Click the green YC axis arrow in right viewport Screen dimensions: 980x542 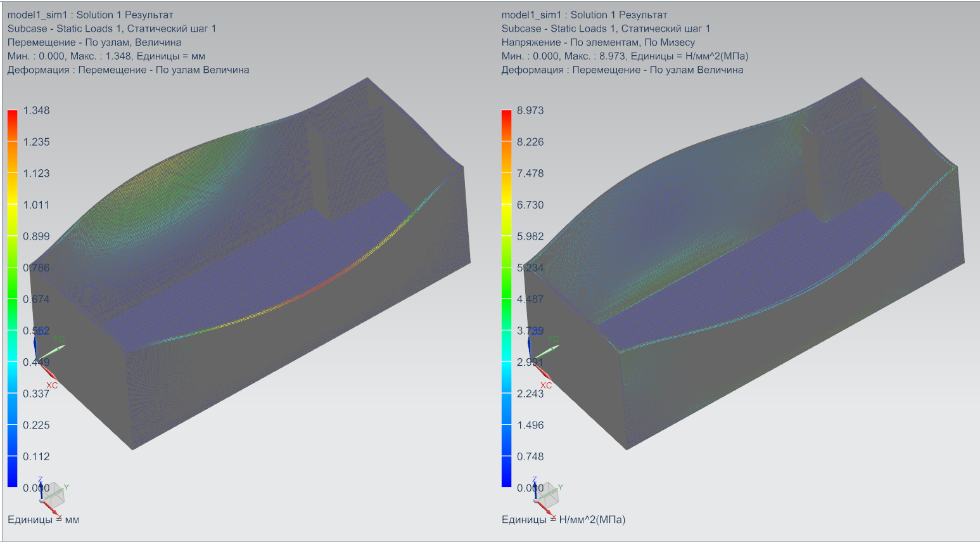(544, 349)
